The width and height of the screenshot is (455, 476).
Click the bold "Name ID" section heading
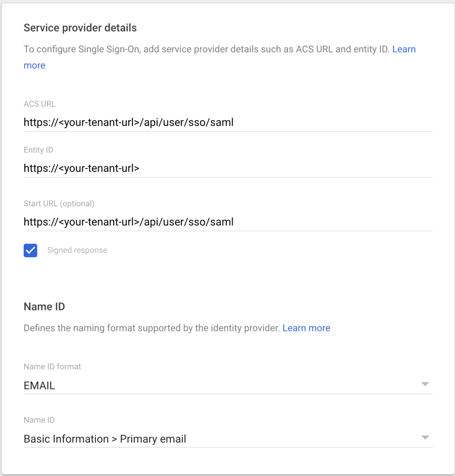click(44, 307)
